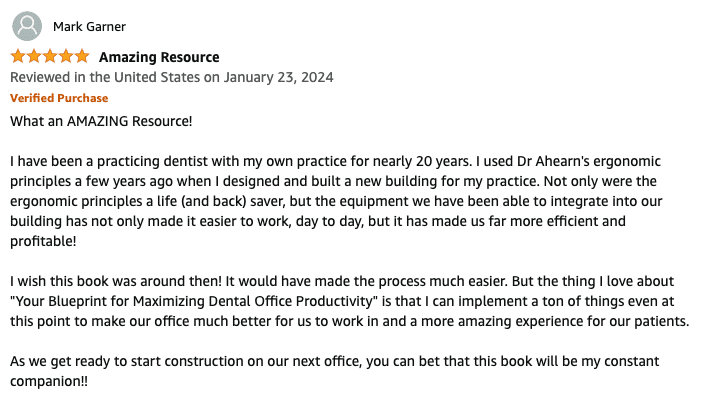Click the first star of the rating
The image size is (710, 400).
click(x=18, y=57)
